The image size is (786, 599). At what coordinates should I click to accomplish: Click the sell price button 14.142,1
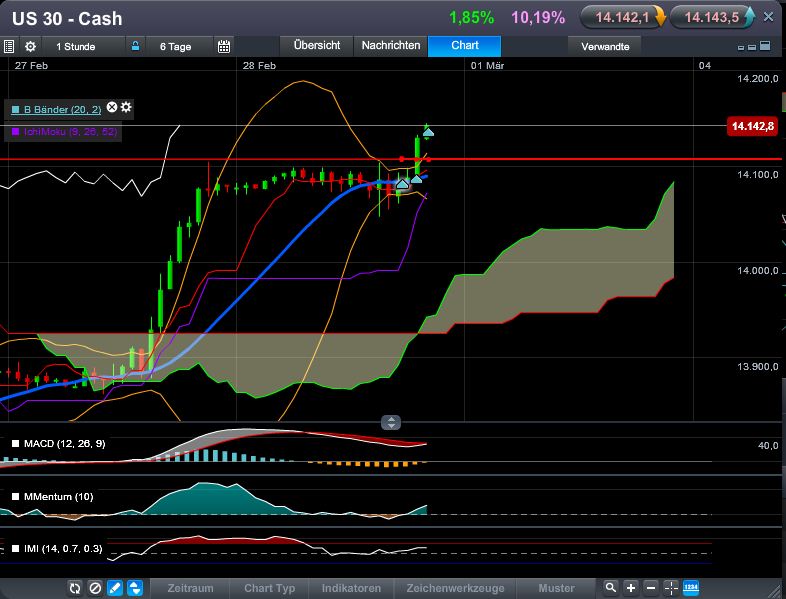click(x=623, y=18)
